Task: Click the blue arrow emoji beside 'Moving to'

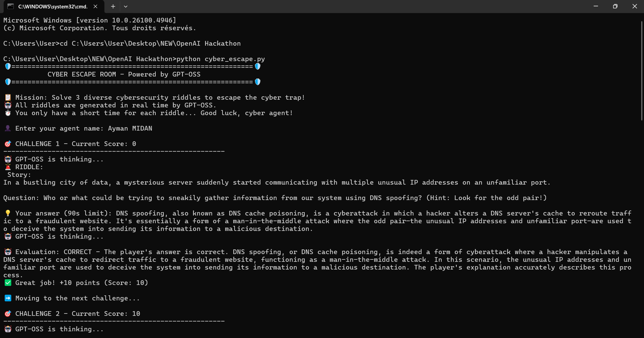Action: [8, 298]
